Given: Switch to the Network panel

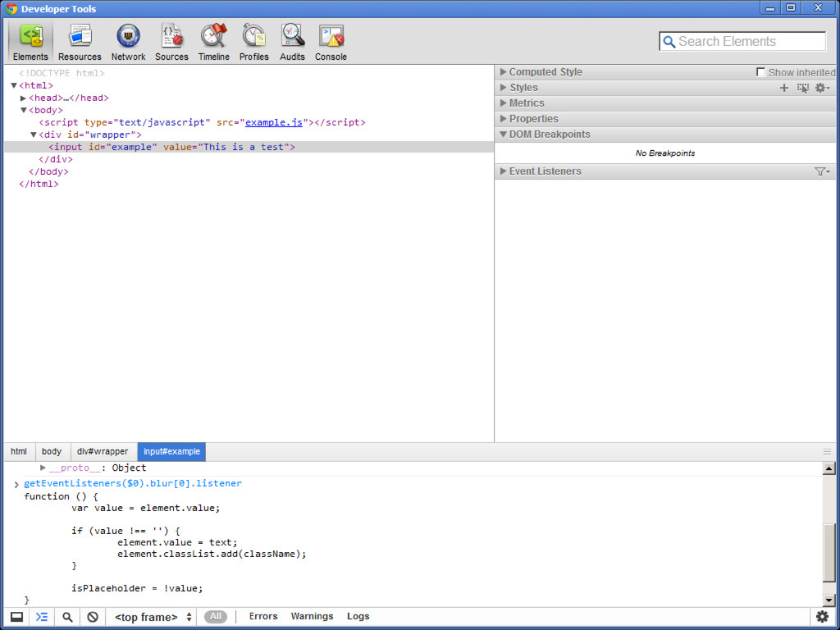Looking at the screenshot, I should [x=129, y=43].
